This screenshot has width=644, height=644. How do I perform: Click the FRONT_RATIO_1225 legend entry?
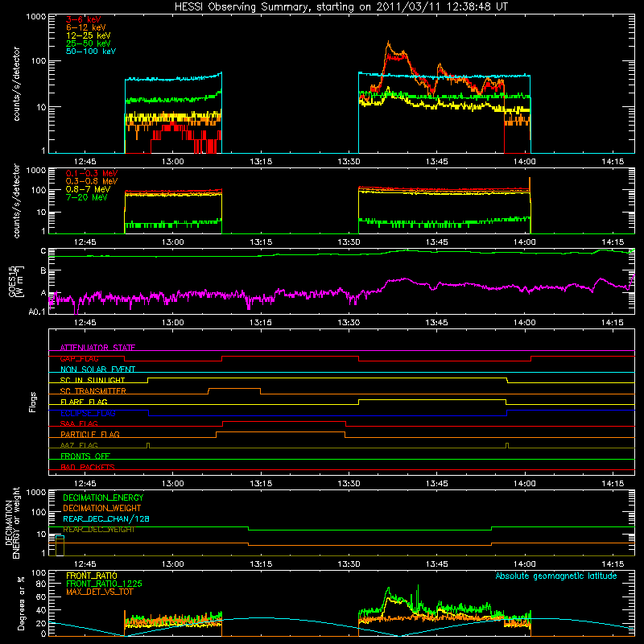pos(105,584)
